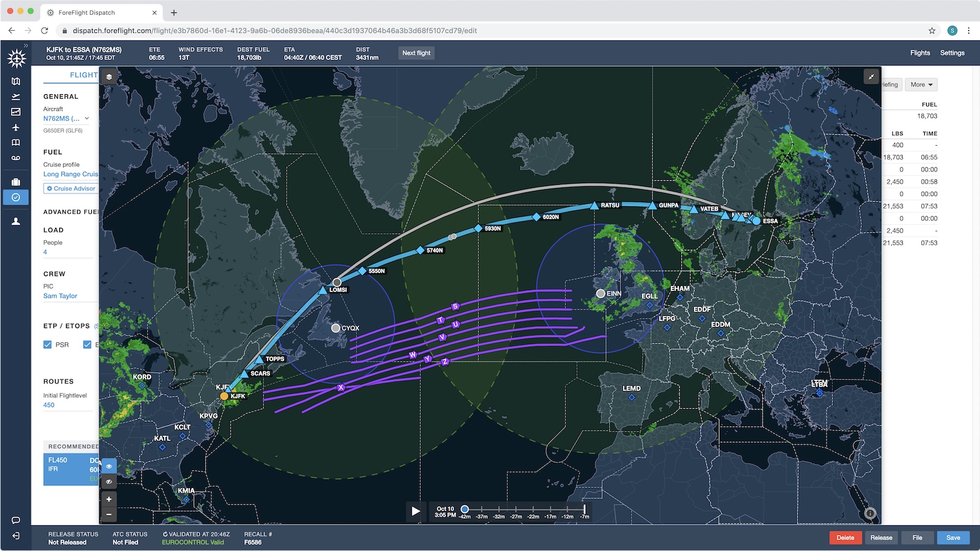The height and width of the screenshot is (551, 980).
Task: Open the aircraft icon in left sidebar
Action: (16, 127)
